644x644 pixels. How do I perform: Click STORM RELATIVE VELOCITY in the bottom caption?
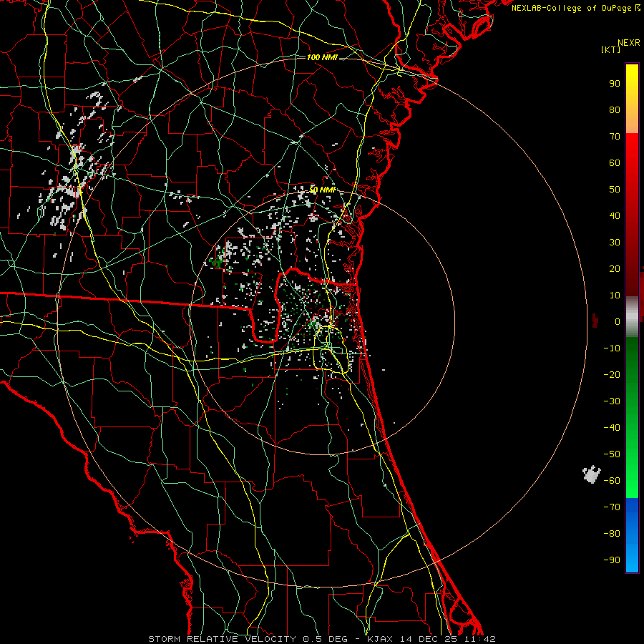223,639
